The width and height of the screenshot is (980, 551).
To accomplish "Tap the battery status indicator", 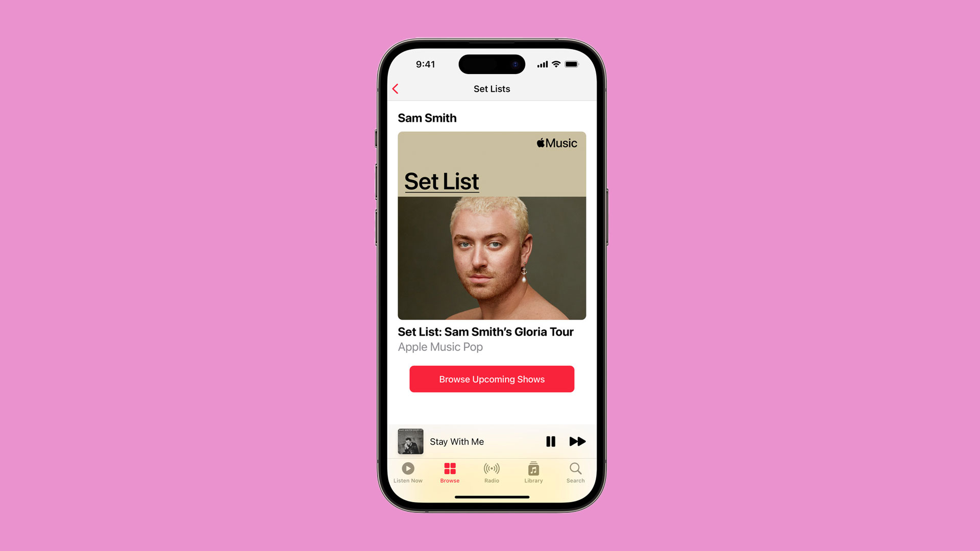I will tap(571, 64).
